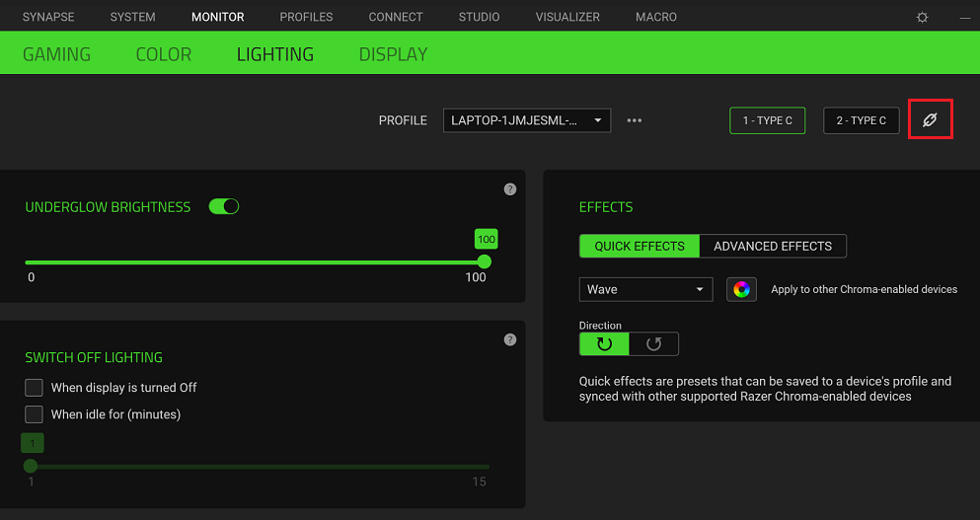Open the Profiles tab
This screenshot has height=520, width=980.
click(306, 17)
